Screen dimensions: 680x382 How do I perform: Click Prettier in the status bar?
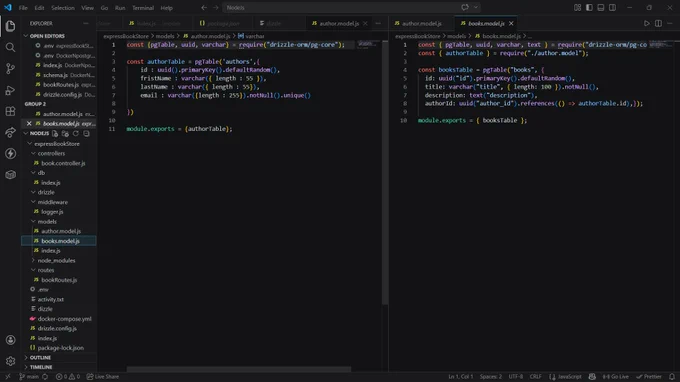coord(649,376)
